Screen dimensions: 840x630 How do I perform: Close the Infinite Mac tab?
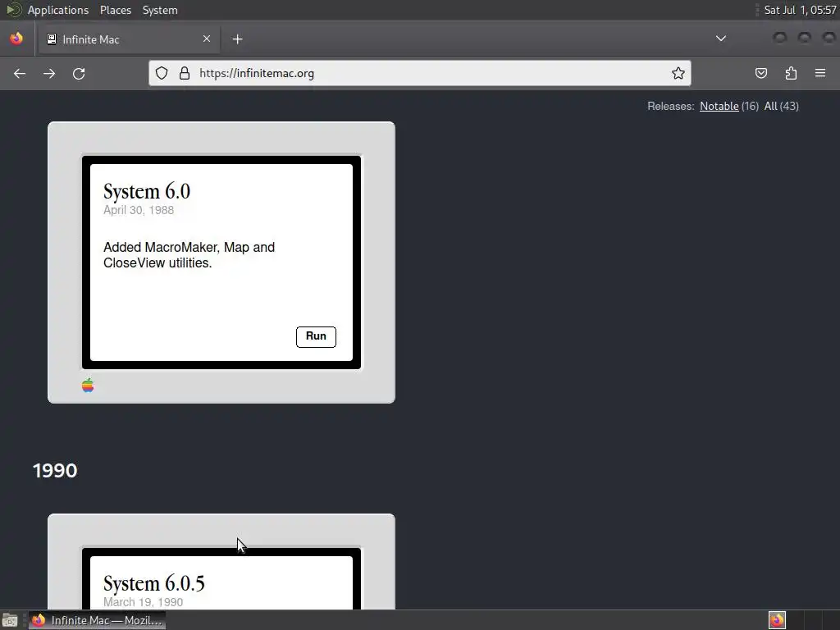(207, 39)
